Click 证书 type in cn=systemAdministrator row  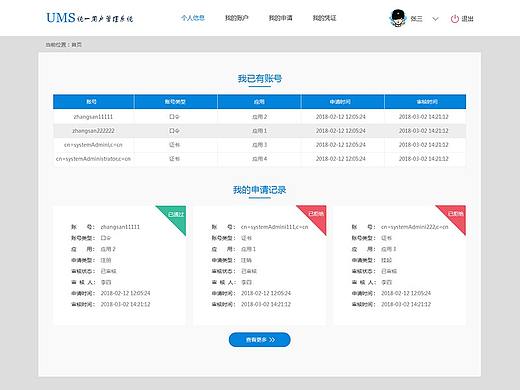point(174,159)
